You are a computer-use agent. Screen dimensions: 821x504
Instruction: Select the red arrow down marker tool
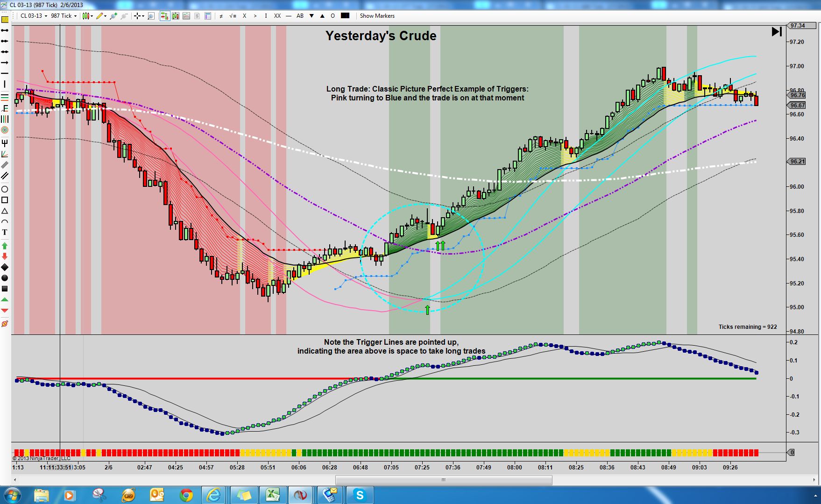pyautogui.click(x=5, y=256)
